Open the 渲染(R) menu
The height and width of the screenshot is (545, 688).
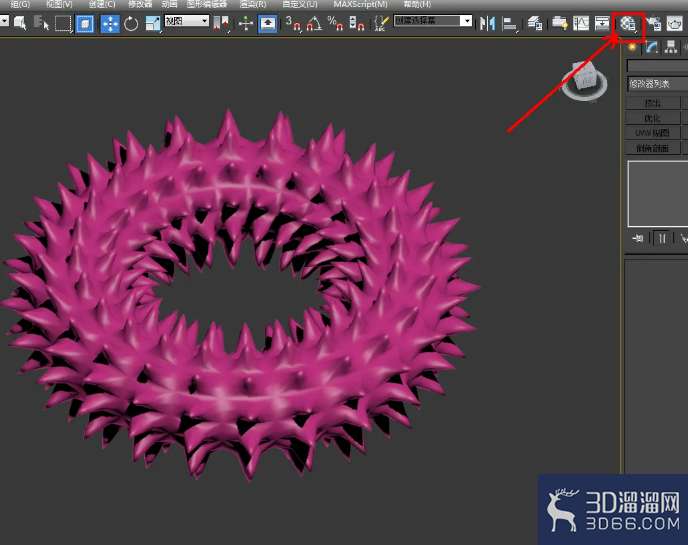pyautogui.click(x=253, y=4)
